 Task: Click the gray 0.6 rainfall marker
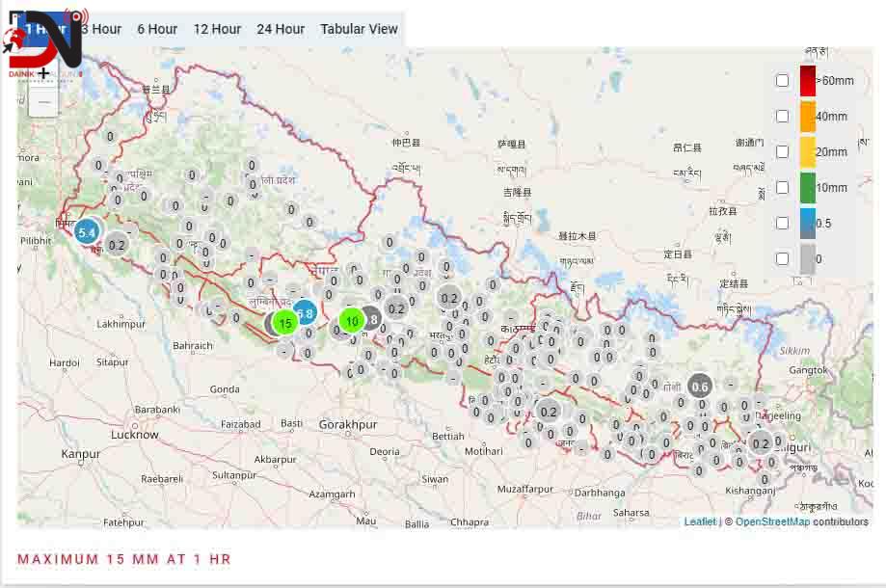tap(700, 387)
